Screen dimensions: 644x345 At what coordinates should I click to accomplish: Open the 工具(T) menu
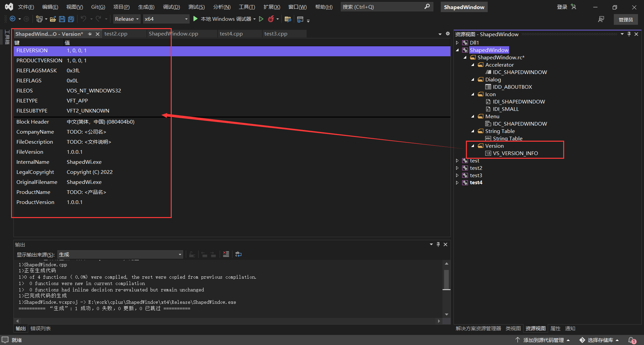click(x=247, y=7)
